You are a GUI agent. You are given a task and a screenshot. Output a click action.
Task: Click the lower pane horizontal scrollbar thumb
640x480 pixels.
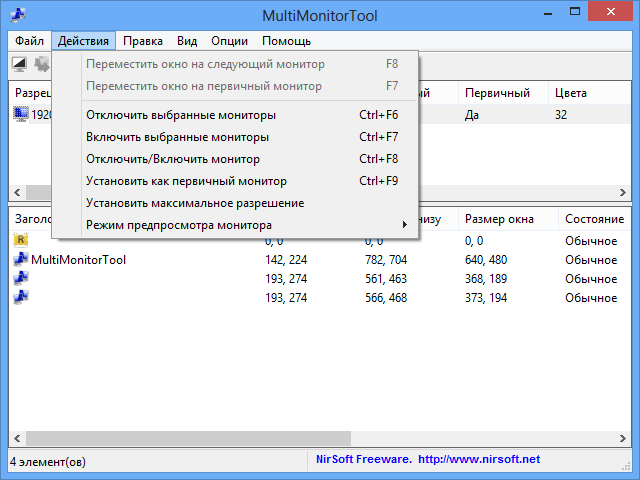tap(188, 438)
